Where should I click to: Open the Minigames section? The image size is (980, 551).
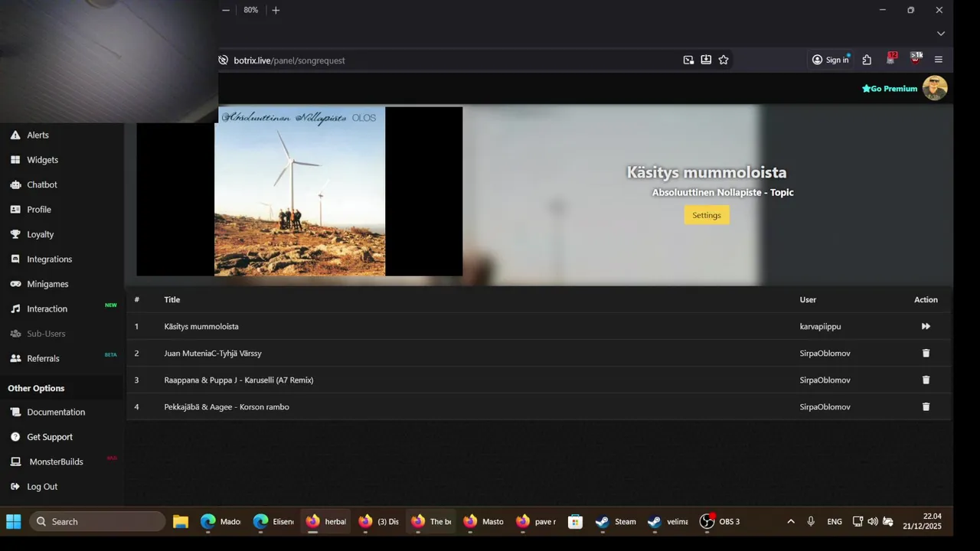point(47,284)
